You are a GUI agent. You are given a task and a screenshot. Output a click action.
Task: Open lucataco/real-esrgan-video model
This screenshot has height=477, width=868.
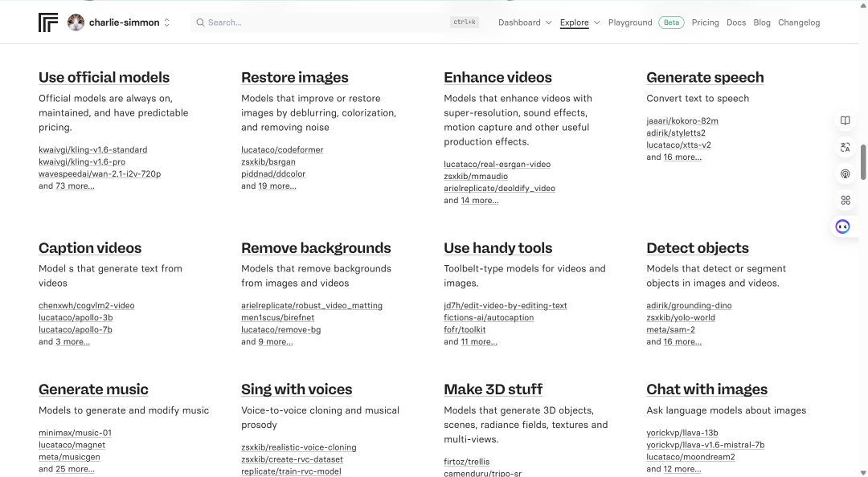tap(497, 165)
